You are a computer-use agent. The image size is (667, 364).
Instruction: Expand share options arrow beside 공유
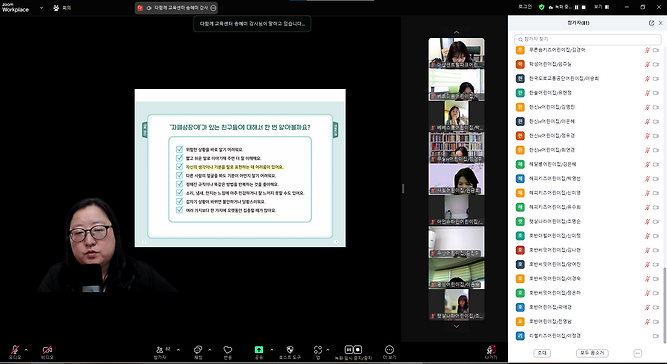pos(272,350)
